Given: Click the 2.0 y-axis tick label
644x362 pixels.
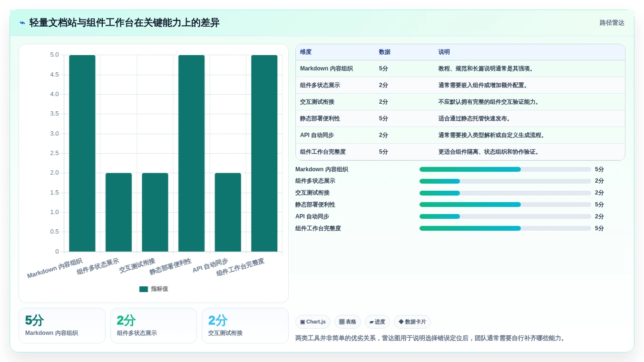Looking at the screenshot, I should click(x=54, y=173).
